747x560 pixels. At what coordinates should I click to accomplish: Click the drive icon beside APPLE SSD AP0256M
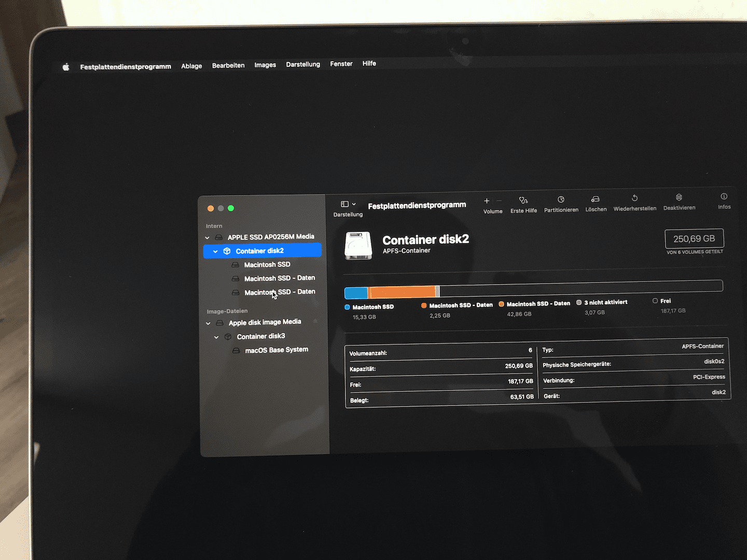pos(219,237)
